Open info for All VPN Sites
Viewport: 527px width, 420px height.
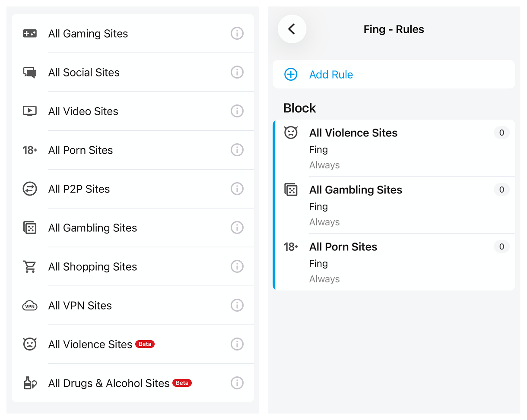237,305
